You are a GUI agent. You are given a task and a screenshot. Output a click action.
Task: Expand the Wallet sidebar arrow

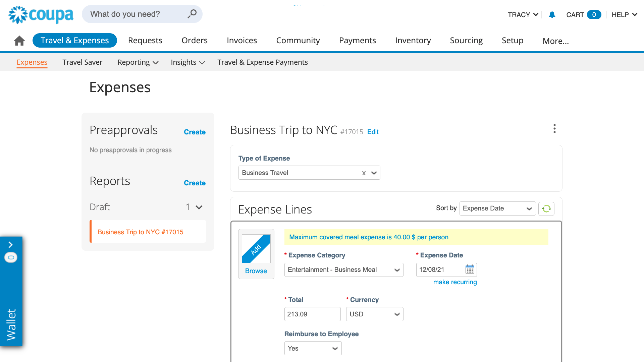click(x=11, y=244)
